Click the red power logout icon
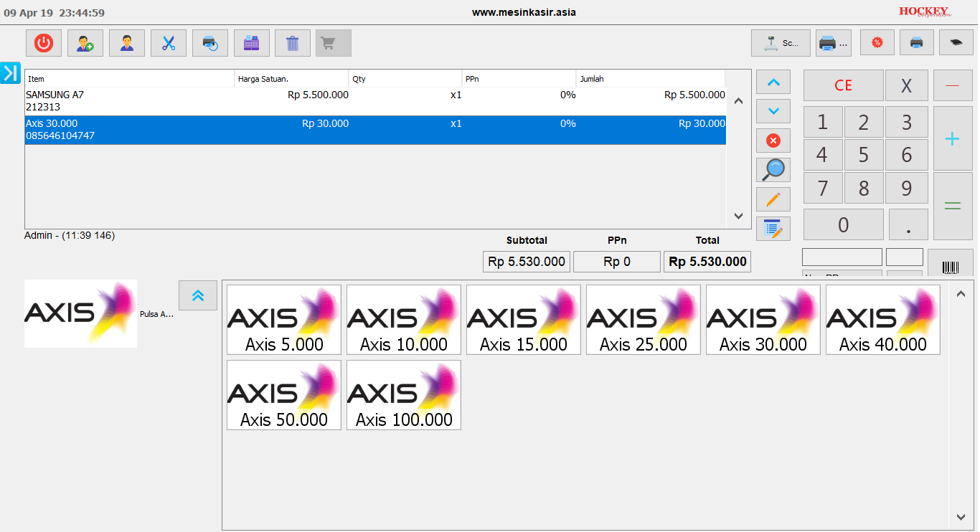The image size is (980, 532). [44, 43]
